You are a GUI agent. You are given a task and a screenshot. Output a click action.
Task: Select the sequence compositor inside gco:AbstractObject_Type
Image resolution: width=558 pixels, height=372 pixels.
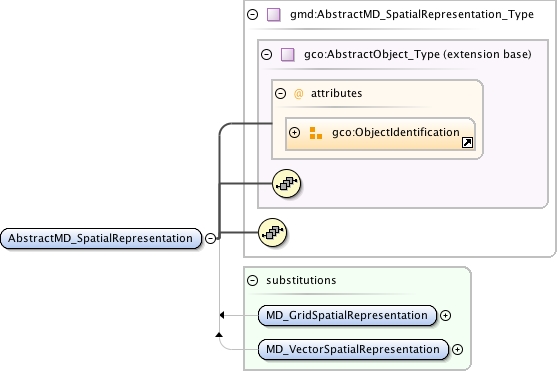pos(286,184)
